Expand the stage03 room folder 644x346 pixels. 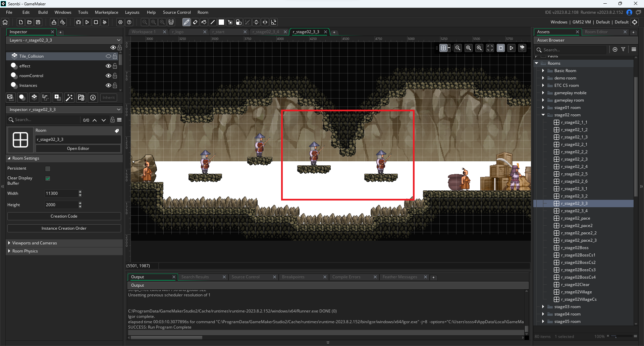(543, 307)
